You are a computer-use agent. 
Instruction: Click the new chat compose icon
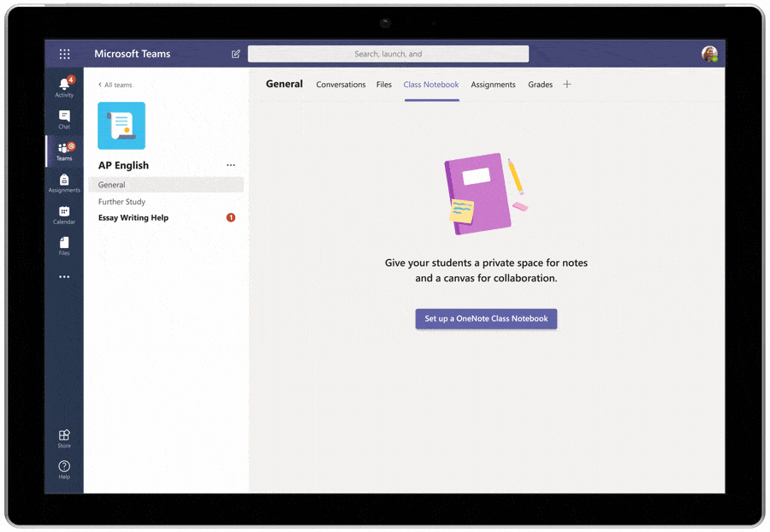coord(236,54)
